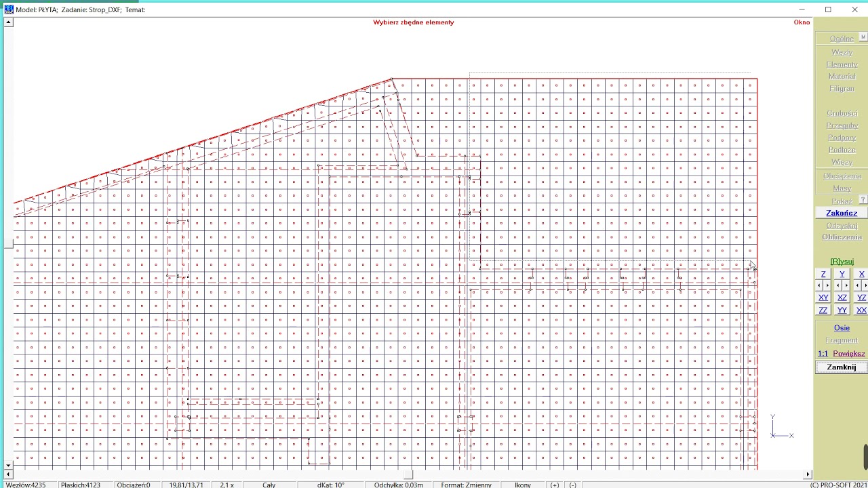Start Obliczenia calculations
868x488 pixels.
tap(842, 237)
